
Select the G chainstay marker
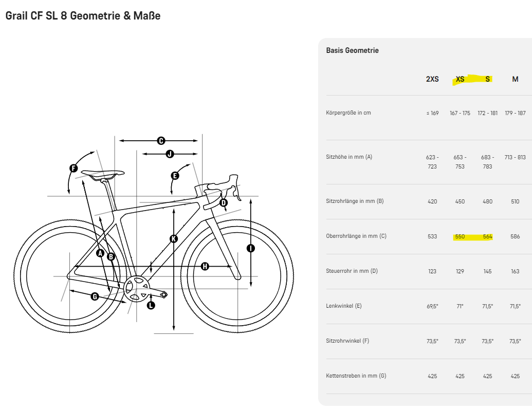[95, 296]
